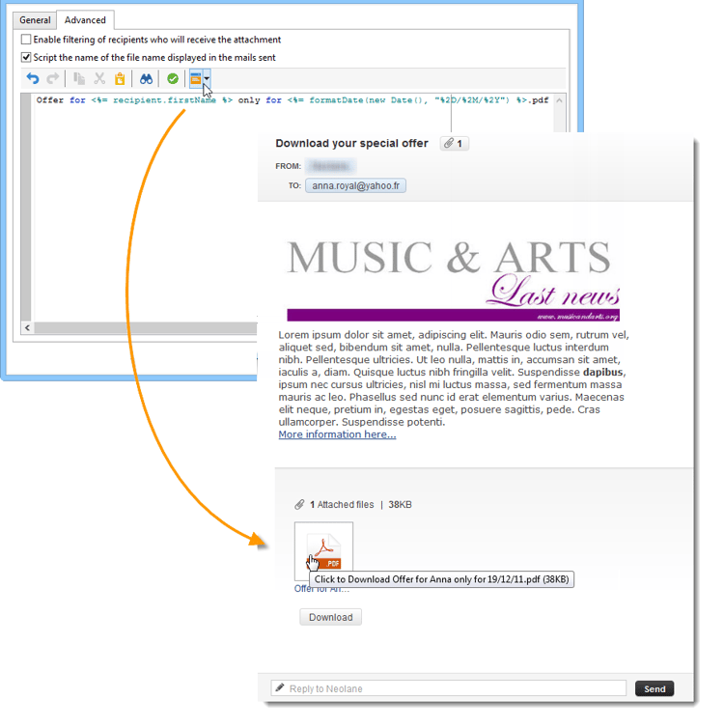
Task: Click the horizontal scrollbar left arrow
Action: pos(27,327)
